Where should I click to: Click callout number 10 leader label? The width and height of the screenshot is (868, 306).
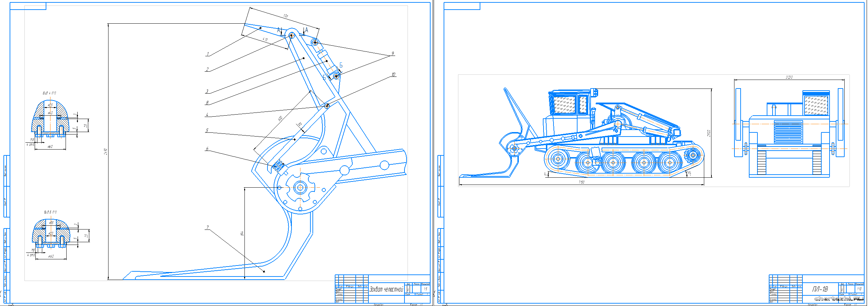(x=393, y=74)
